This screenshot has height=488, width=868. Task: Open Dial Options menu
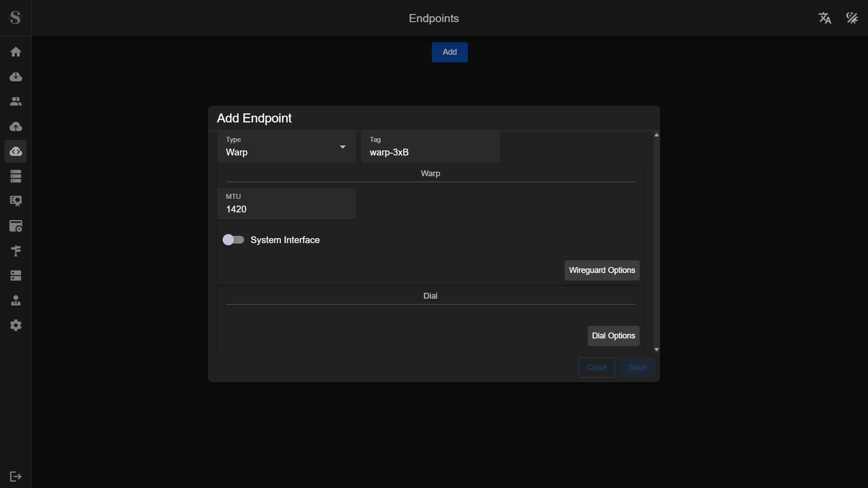[613, 336]
